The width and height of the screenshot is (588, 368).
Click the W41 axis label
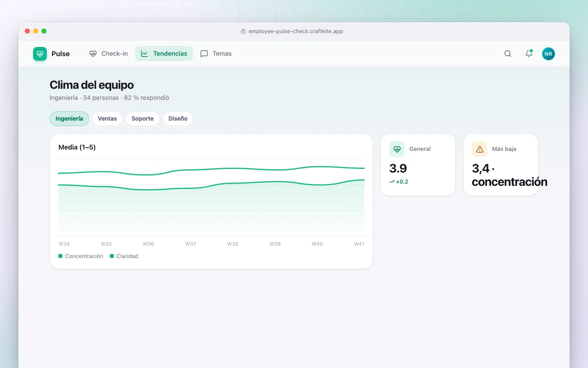359,244
